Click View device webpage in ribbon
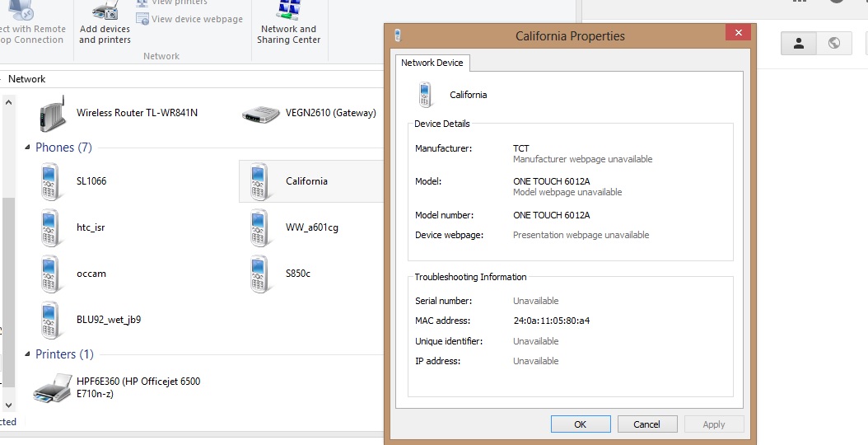Viewport: 868px width, 445px height. pyautogui.click(x=189, y=19)
